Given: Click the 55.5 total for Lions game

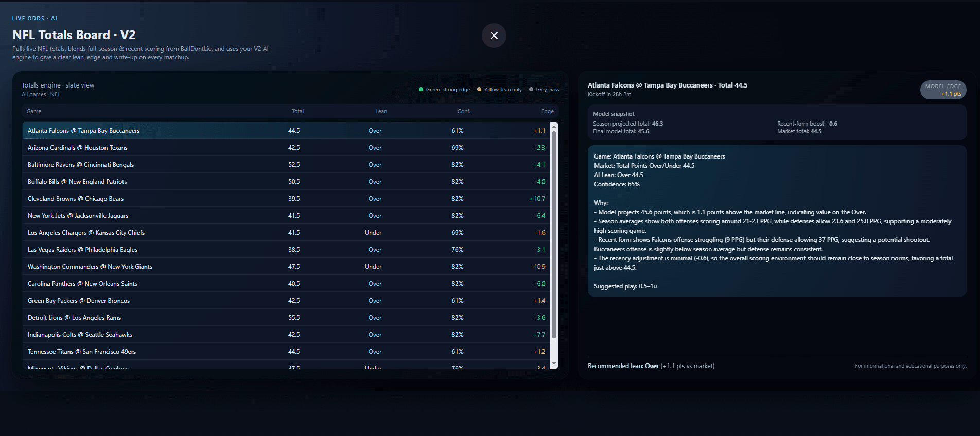Looking at the screenshot, I should (x=294, y=318).
